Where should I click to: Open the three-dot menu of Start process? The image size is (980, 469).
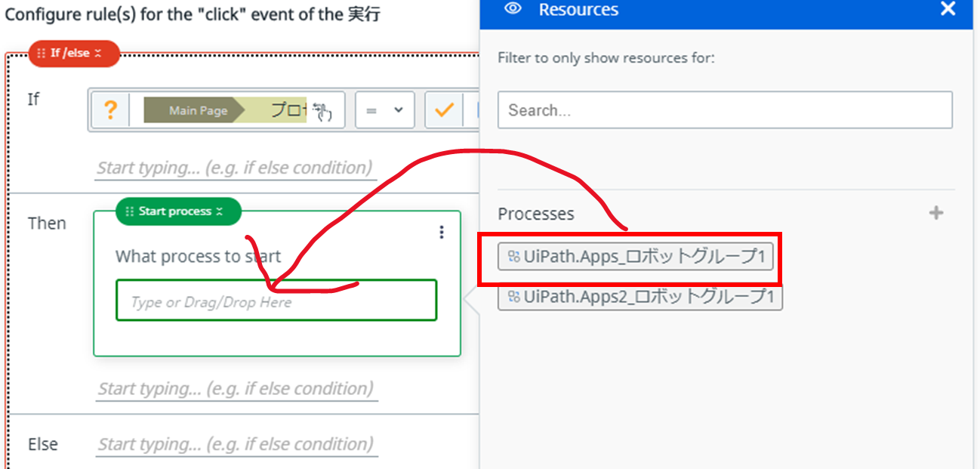pyautogui.click(x=442, y=233)
